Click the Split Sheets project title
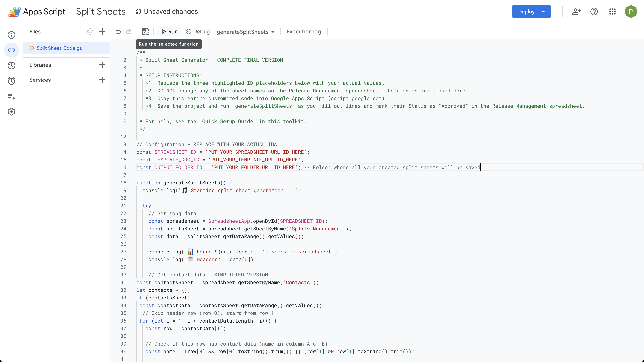Viewport: 644px width, 362px height. pos(100,12)
